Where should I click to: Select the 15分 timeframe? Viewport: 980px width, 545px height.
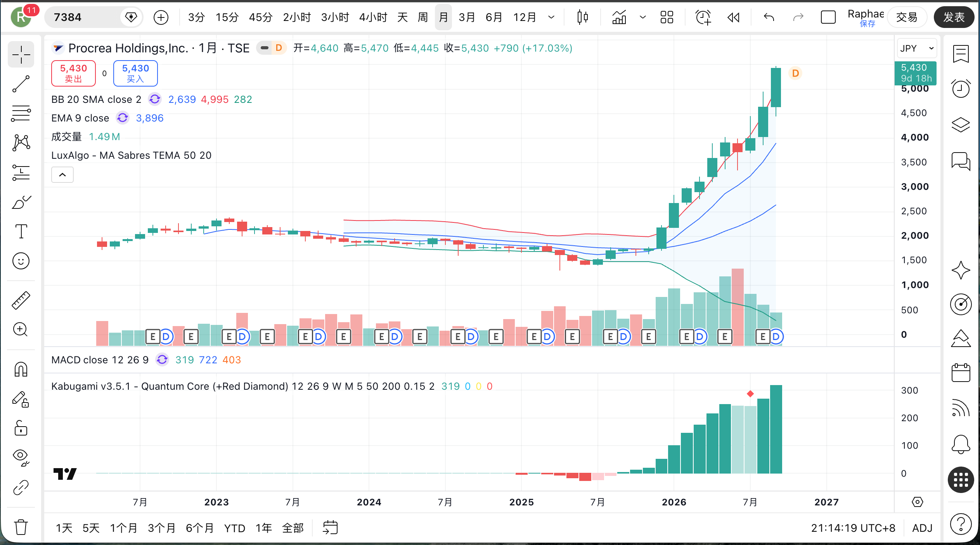pyautogui.click(x=227, y=17)
